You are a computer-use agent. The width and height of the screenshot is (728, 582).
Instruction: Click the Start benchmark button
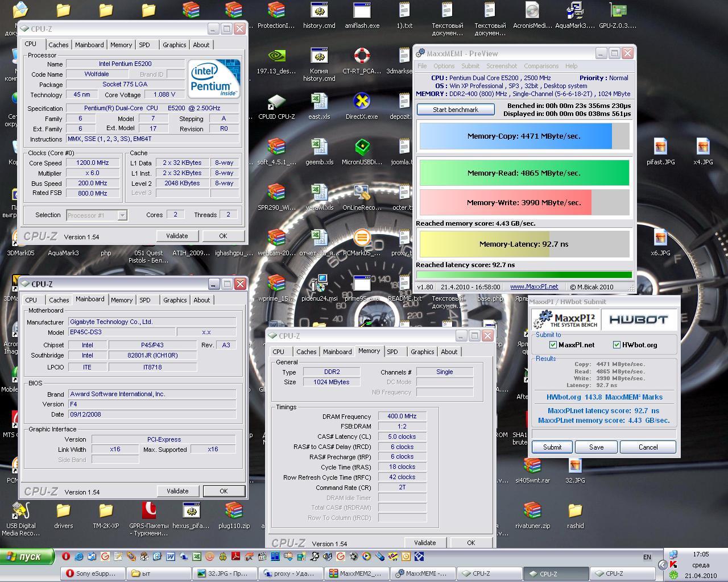[455, 110]
